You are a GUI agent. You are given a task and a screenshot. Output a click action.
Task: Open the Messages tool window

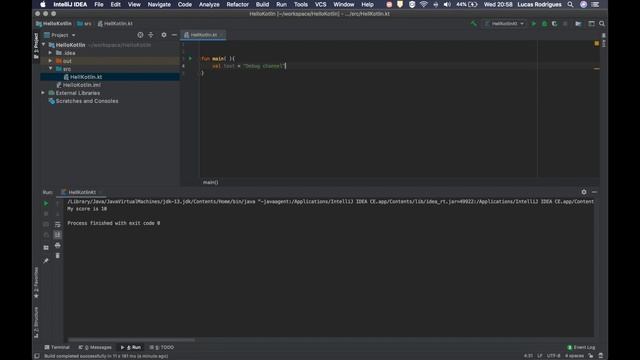coord(95,347)
